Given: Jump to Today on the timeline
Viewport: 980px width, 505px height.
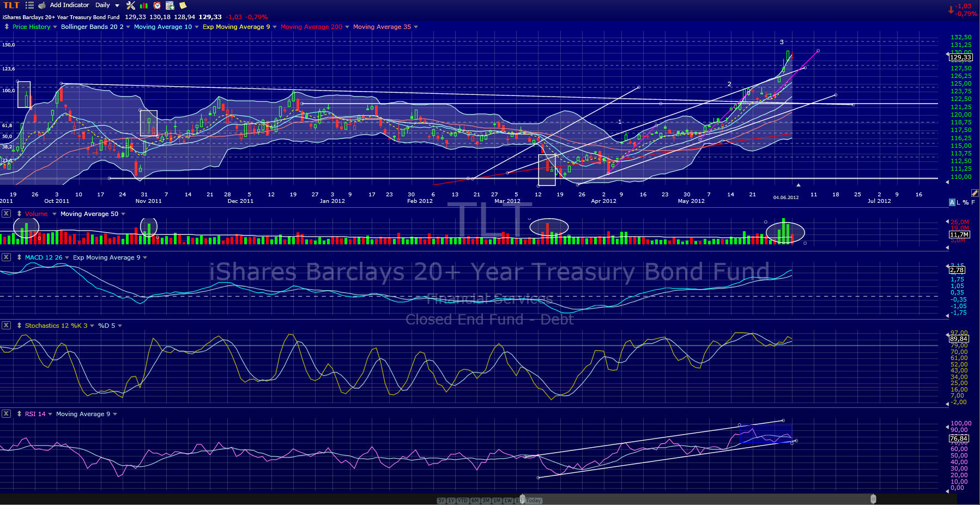Looking at the screenshot, I should [x=534, y=501].
